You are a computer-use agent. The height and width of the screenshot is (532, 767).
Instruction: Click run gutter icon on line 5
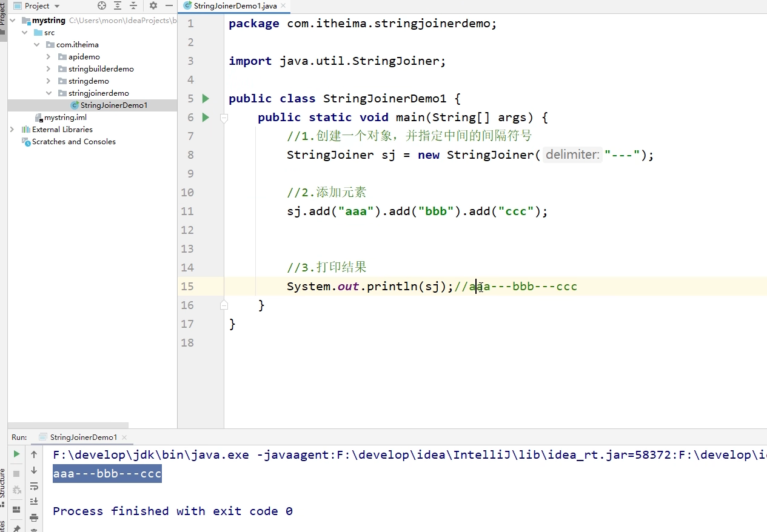pyautogui.click(x=206, y=98)
